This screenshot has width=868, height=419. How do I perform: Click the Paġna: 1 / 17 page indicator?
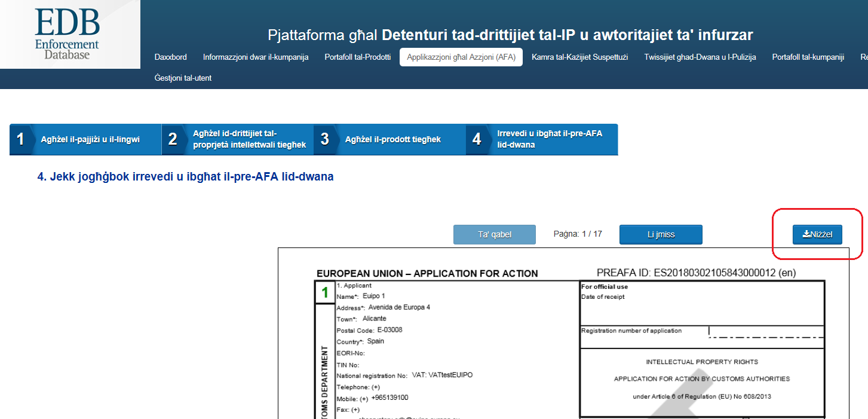tap(578, 234)
